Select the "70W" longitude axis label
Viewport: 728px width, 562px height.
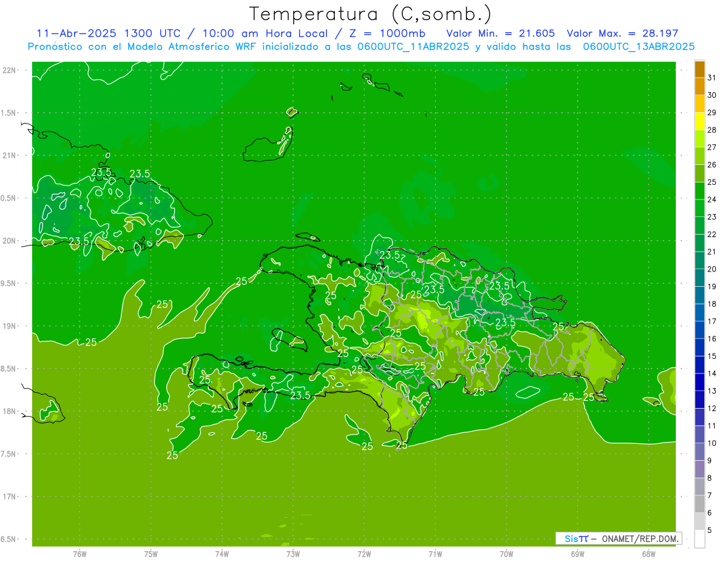[x=506, y=554]
